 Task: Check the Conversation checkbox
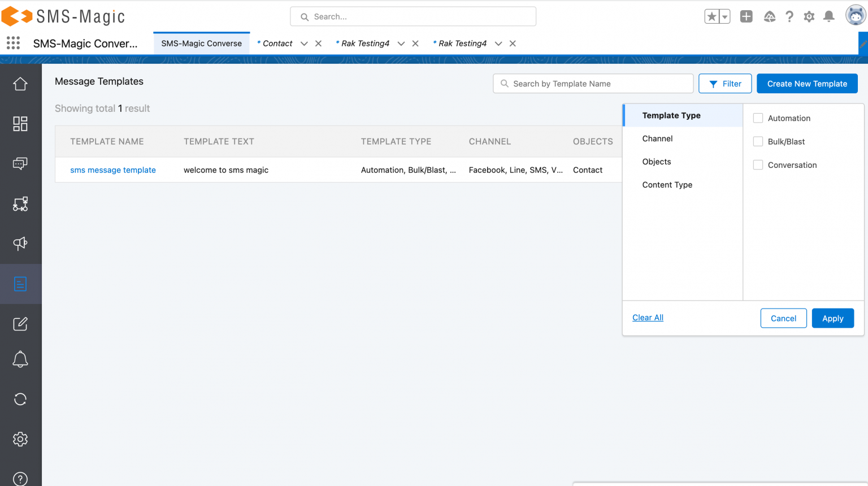coord(758,165)
